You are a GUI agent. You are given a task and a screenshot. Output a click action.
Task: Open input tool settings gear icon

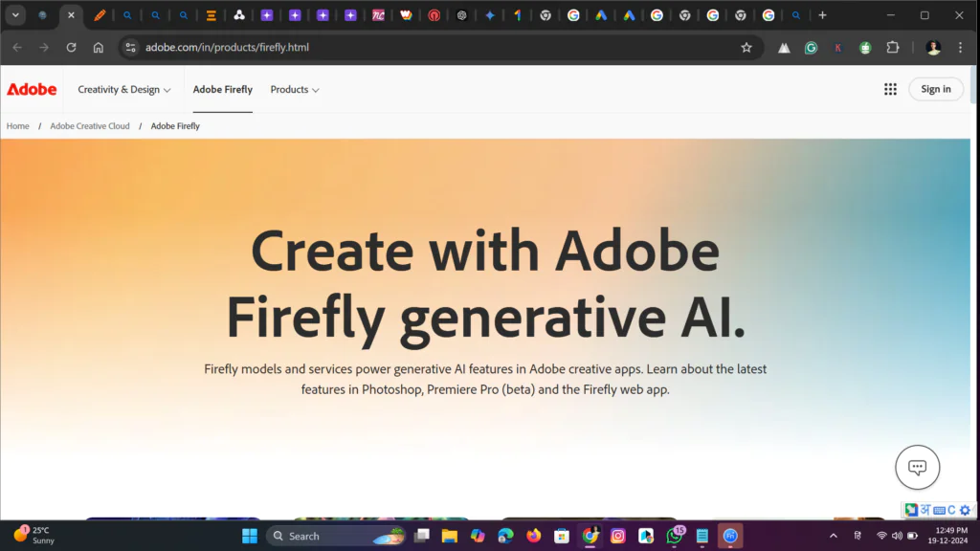[965, 511]
